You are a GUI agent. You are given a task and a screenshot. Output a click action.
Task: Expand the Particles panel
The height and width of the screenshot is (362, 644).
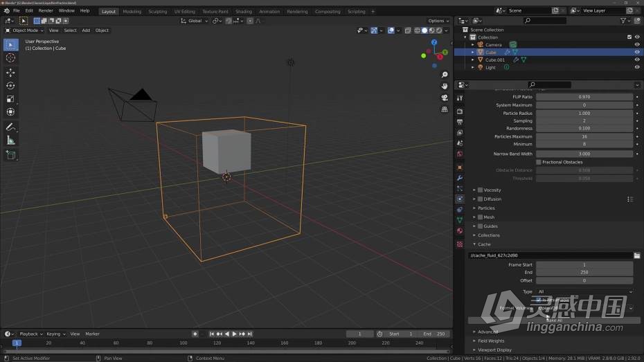(486, 208)
